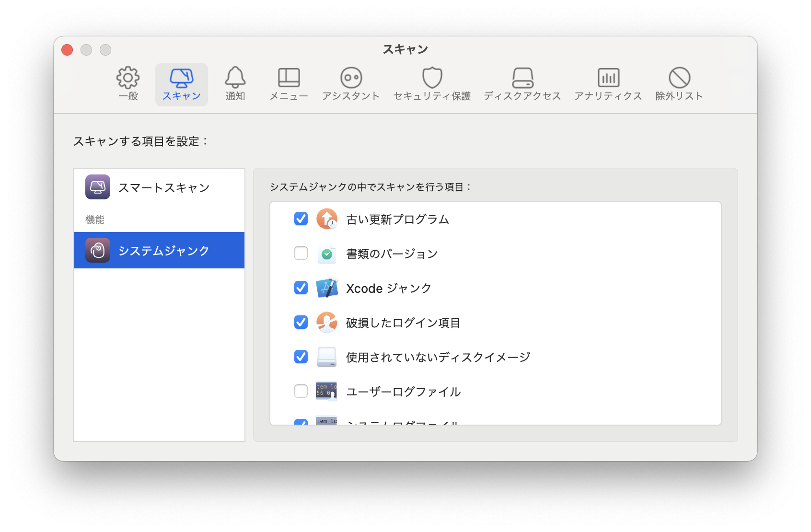Enable the ユーザーログファイル checkbox
The width and height of the screenshot is (811, 532).
301,391
